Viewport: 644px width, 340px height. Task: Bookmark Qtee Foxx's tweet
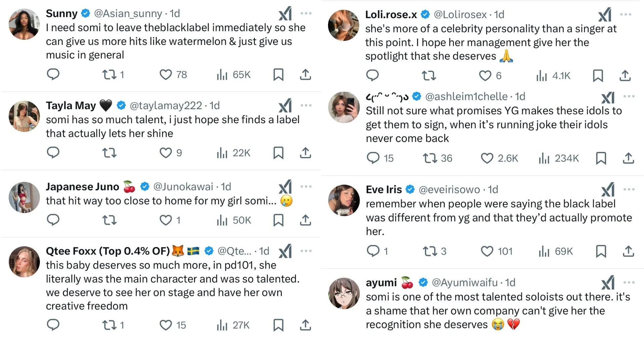tap(278, 325)
